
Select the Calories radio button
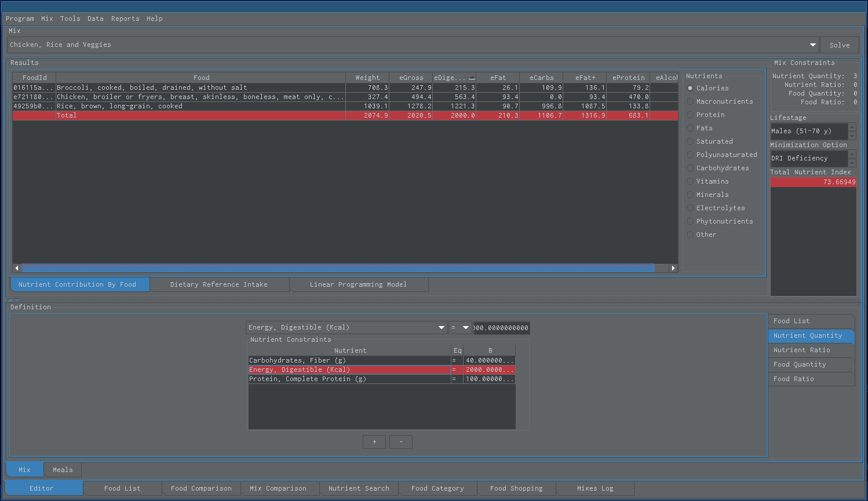[x=690, y=88]
